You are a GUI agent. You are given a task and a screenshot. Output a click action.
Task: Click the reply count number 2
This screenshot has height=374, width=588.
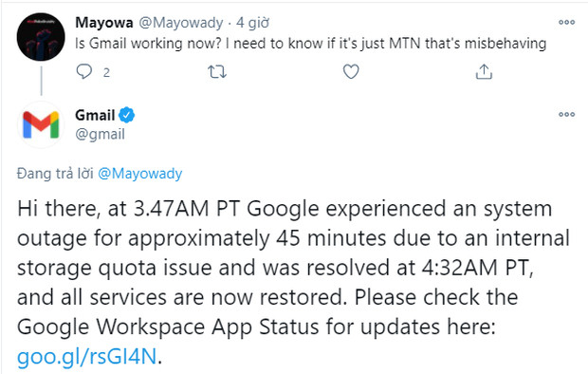(106, 72)
